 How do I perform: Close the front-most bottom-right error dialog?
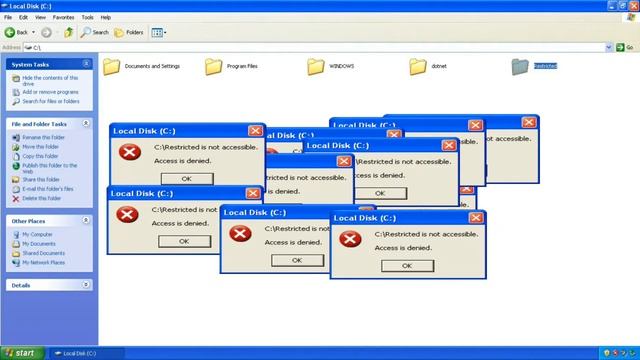(476, 218)
